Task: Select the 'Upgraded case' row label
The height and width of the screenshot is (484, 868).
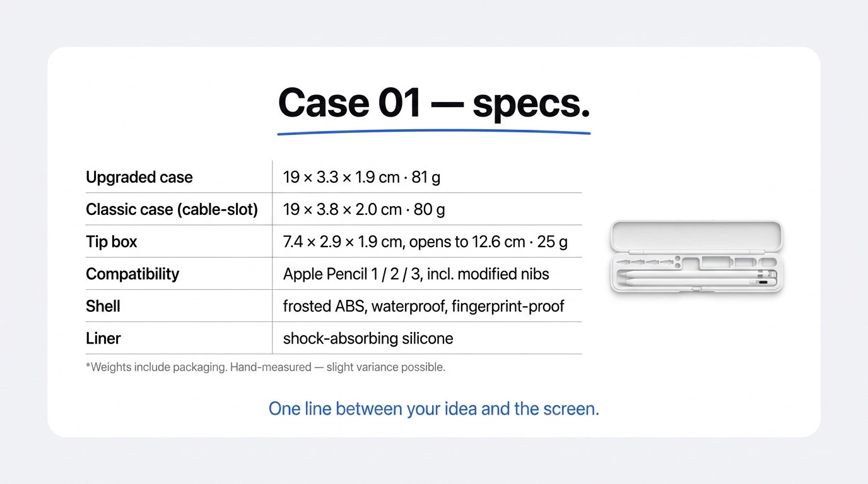Action: point(139,177)
